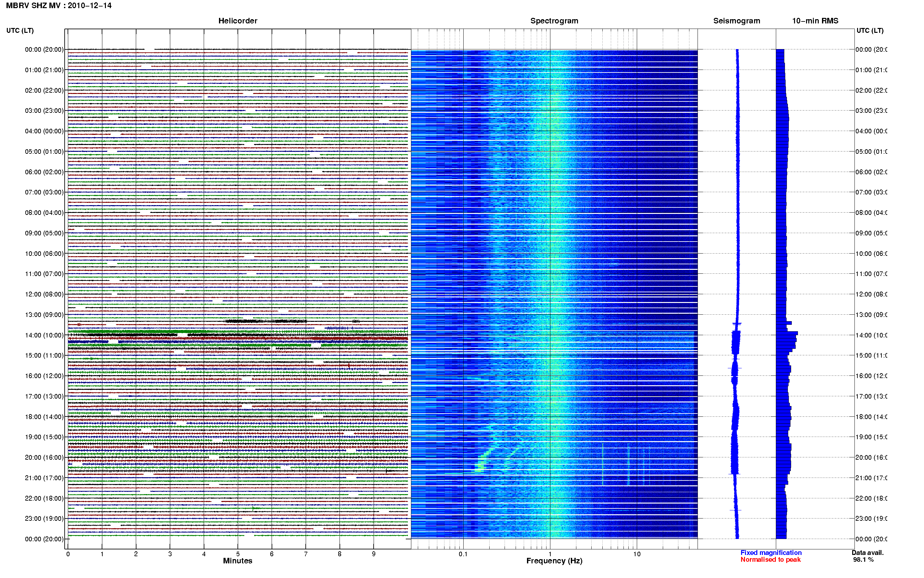Click the blue 'Fixed magnification' legend text

(x=771, y=553)
